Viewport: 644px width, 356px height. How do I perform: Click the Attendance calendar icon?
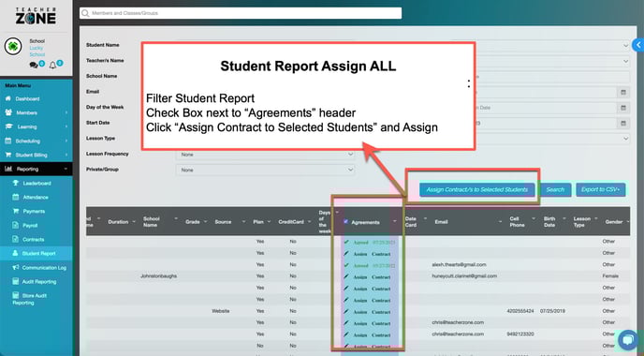(16, 197)
